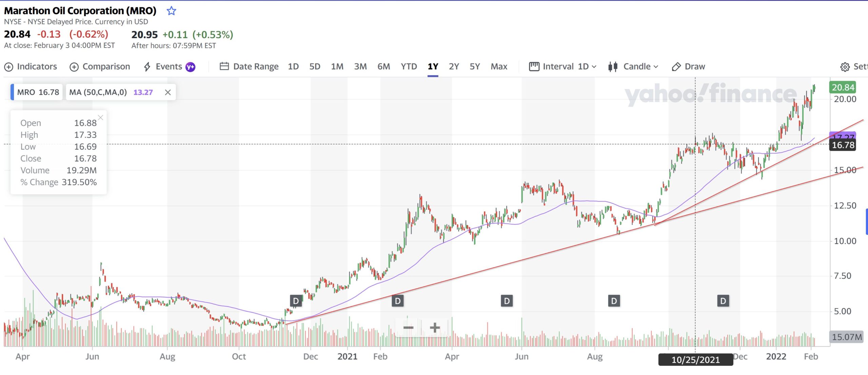The image size is (868, 375).
Task: Select the 1M date range
Action: click(x=337, y=66)
